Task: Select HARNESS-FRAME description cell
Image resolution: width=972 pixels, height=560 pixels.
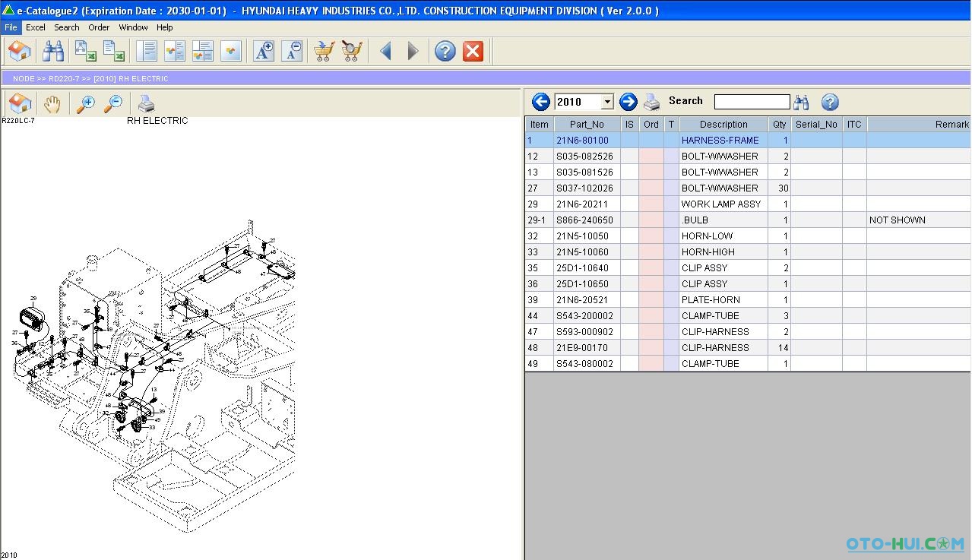Action: [723, 141]
